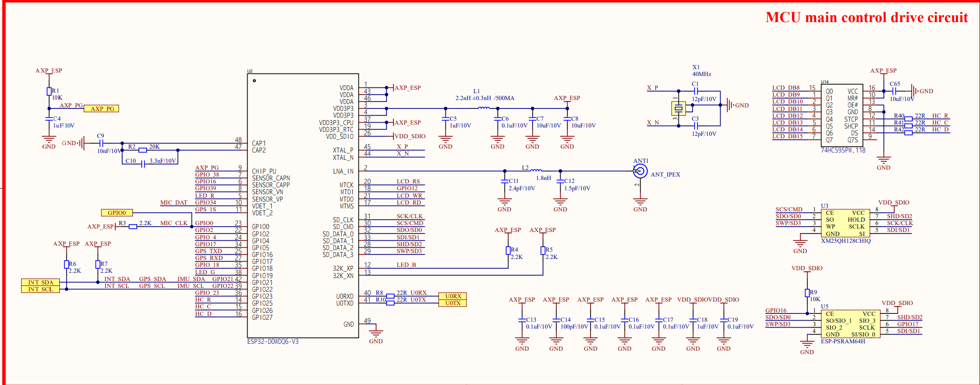Select the R1 10K resistor symbol

49,91
